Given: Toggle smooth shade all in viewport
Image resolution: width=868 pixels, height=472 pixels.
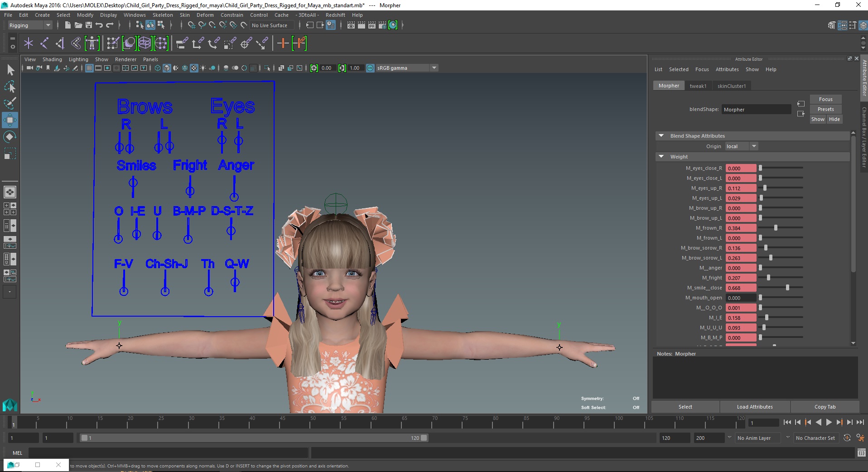Looking at the screenshot, I should 167,68.
